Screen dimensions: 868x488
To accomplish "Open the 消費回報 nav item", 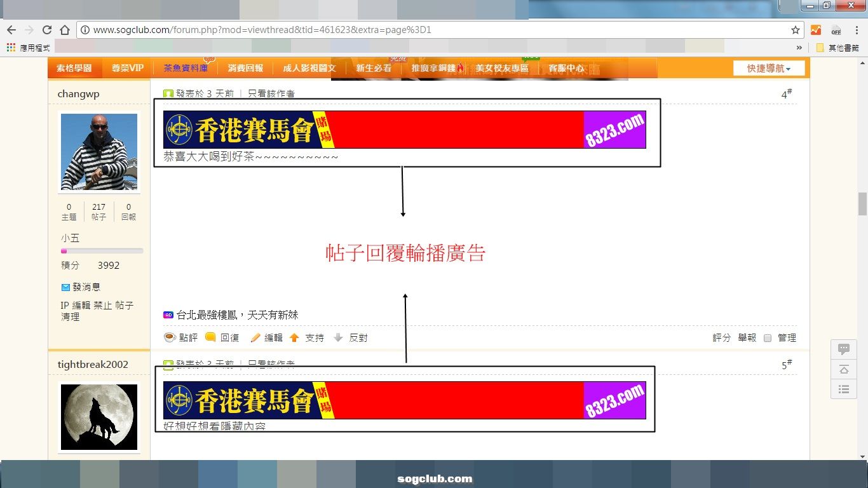I will (245, 68).
